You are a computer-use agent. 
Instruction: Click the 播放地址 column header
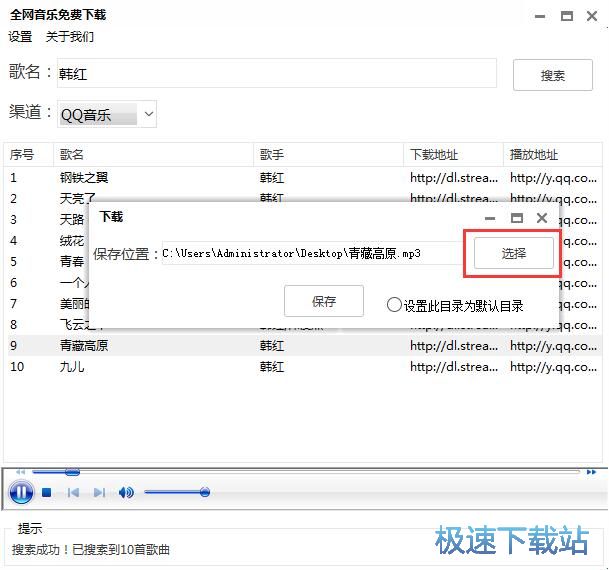coord(553,155)
